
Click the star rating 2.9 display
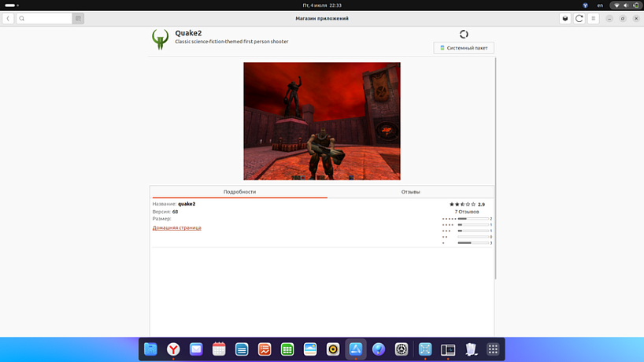click(x=466, y=205)
